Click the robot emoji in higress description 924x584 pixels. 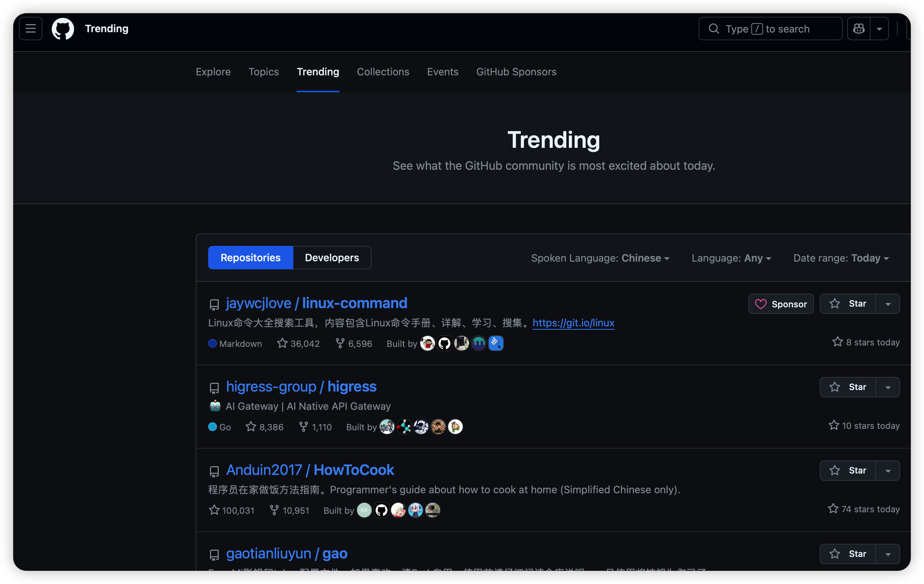coord(215,405)
